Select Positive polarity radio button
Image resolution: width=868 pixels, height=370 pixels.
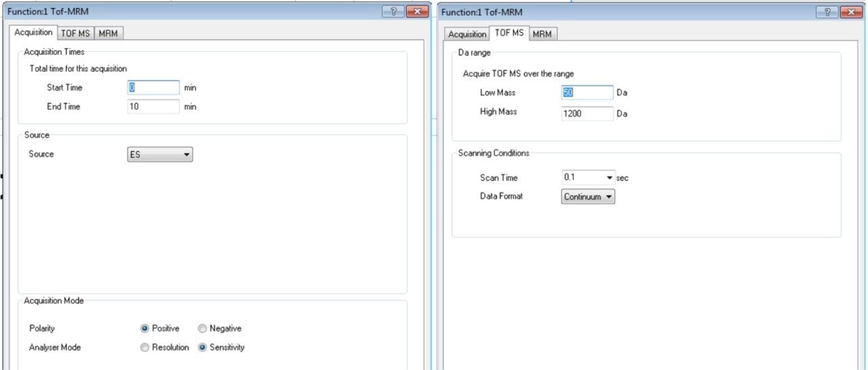tap(144, 329)
